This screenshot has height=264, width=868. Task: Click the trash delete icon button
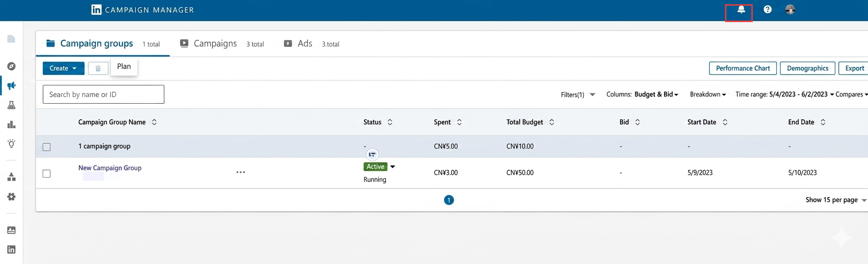click(x=98, y=68)
